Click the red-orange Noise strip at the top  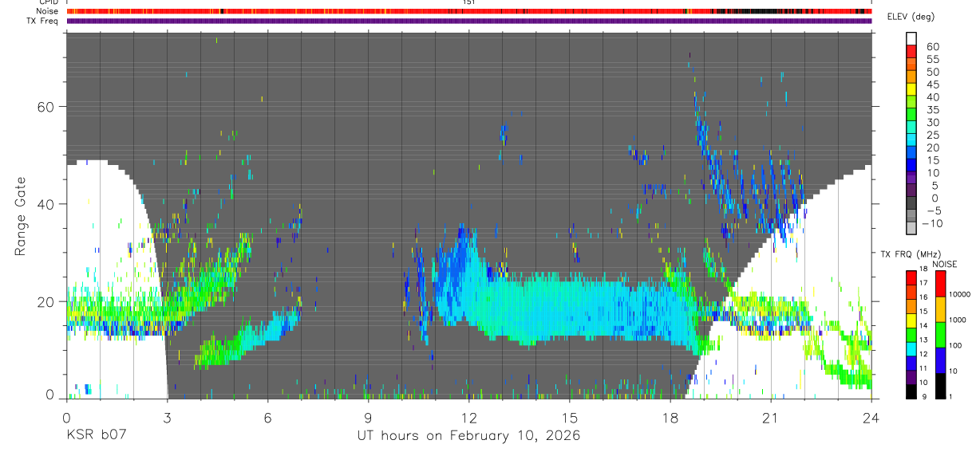[469, 11]
